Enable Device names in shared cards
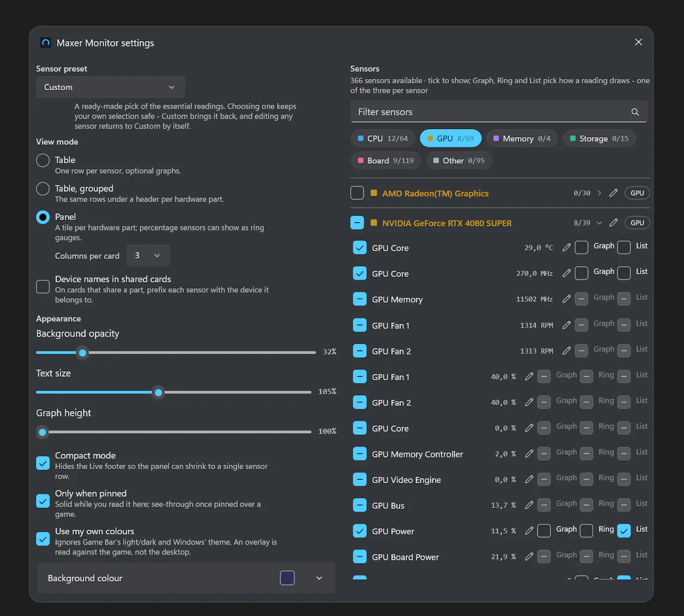This screenshot has width=684, height=616. (43, 286)
